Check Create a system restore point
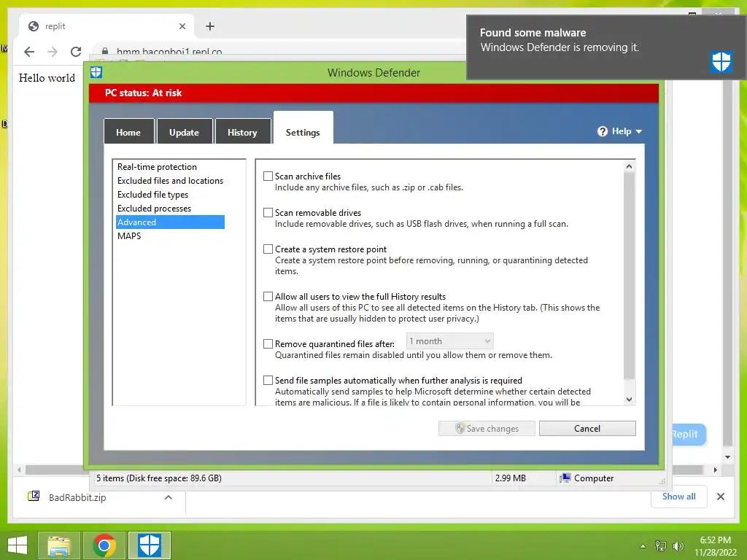 point(268,249)
